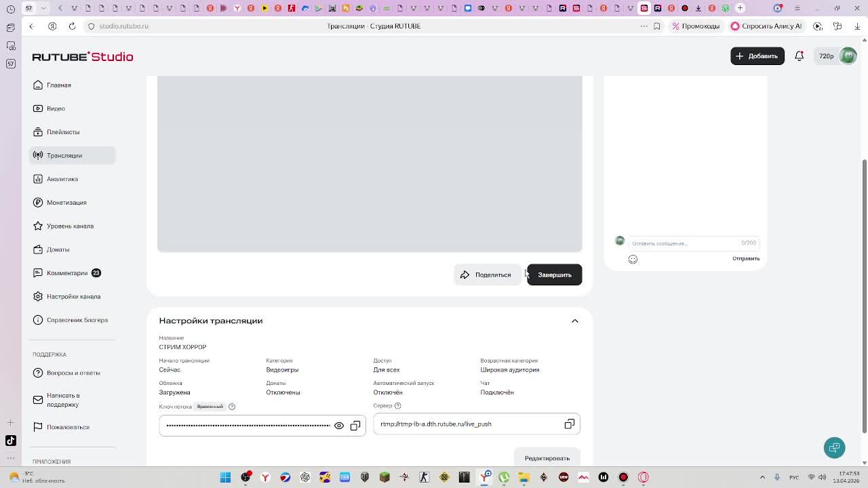Open the support chat widget button
Screen dimensions: 868x488
[834, 448]
